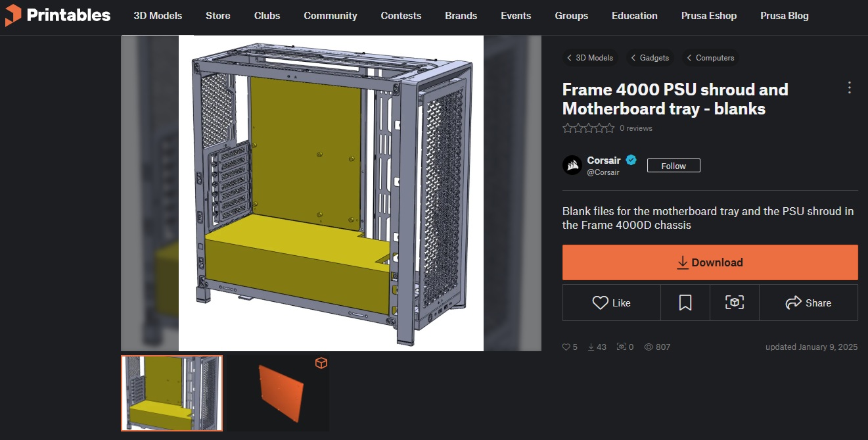This screenshot has width=868, height=440.
Task: Open Corsair's avatar icon
Action: point(572,165)
